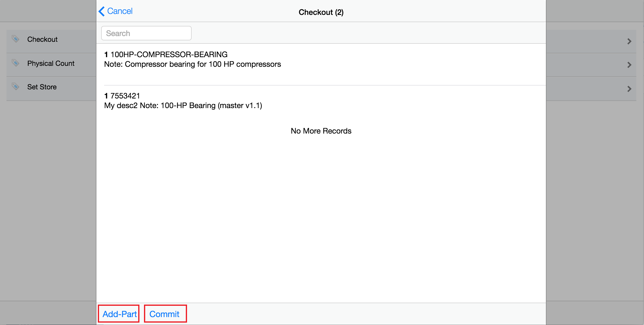The width and height of the screenshot is (644, 325).
Task: Click the tag icon beside Set Store
Action: point(15,86)
